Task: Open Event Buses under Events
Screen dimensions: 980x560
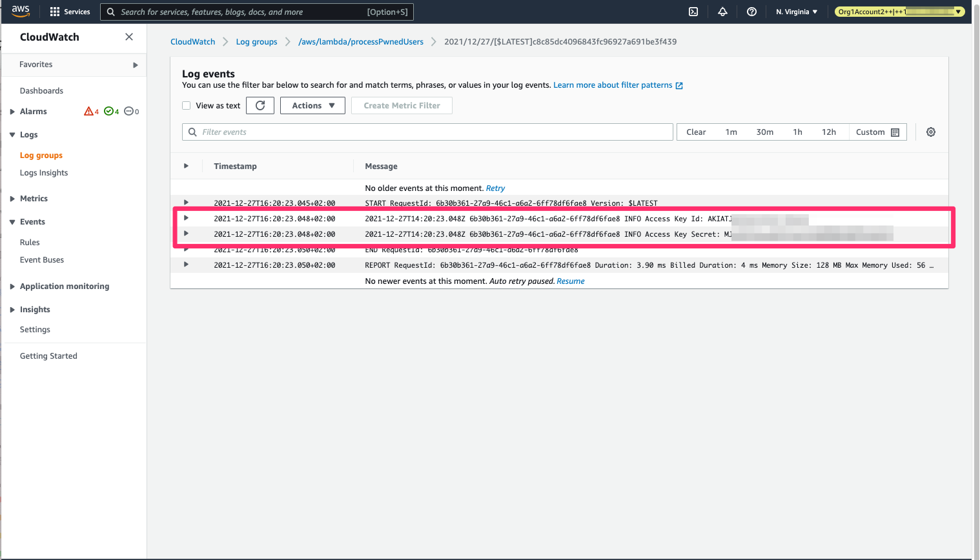Action: click(x=42, y=260)
